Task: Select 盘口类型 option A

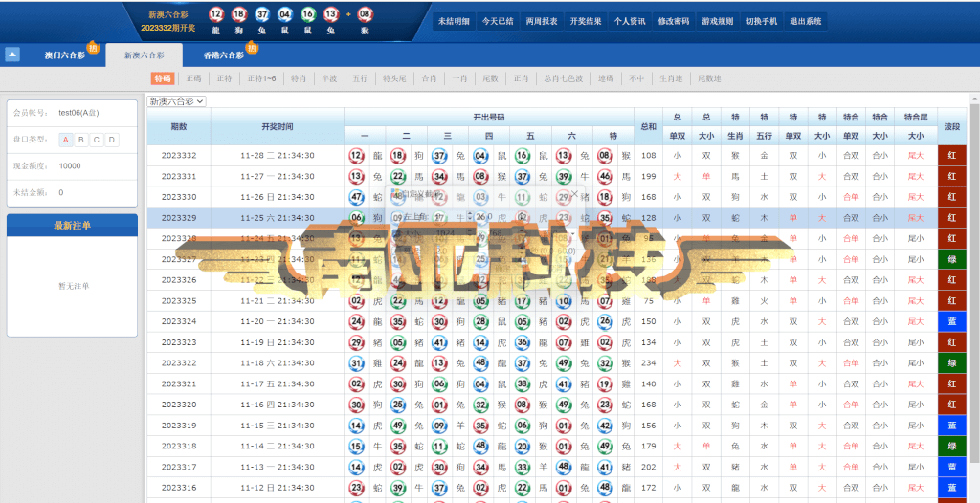Action: (66, 140)
